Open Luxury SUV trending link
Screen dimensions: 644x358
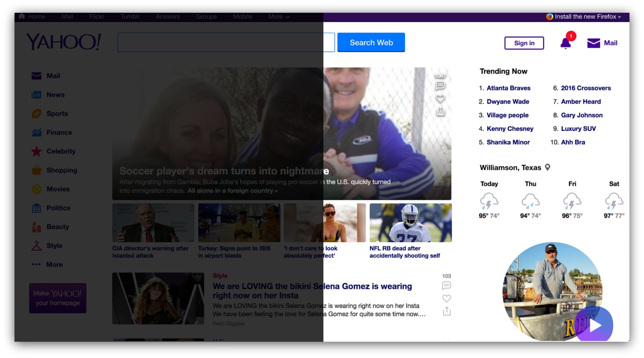[579, 129]
